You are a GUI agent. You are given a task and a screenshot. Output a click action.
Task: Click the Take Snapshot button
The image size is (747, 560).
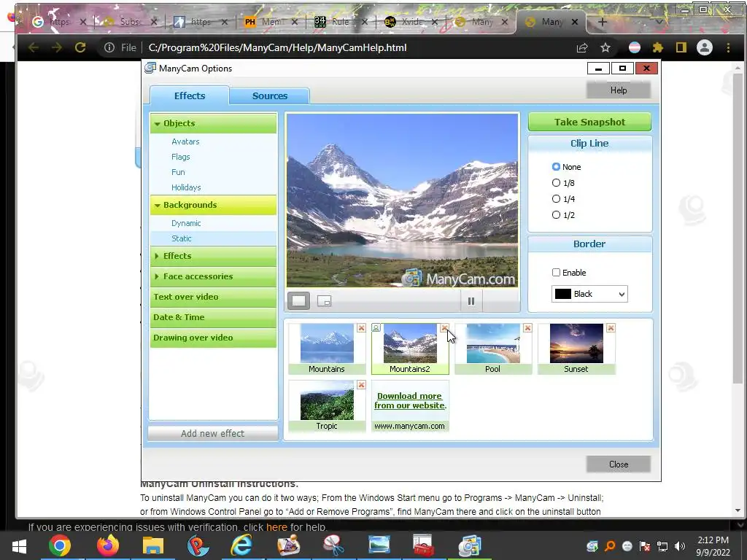(589, 122)
